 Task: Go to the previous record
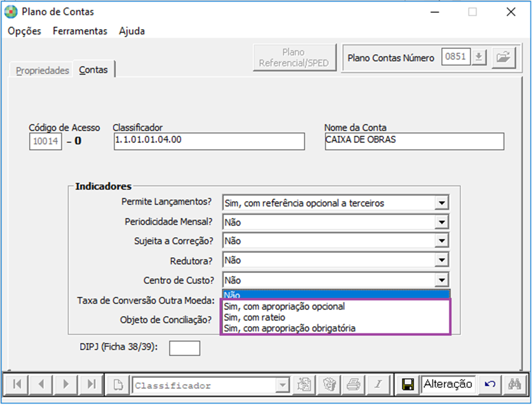pos(41,384)
